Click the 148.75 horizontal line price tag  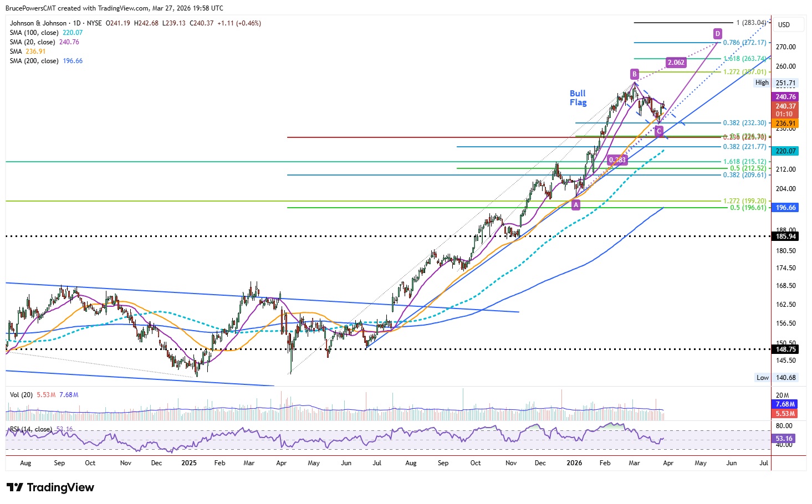click(x=785, y=349)
